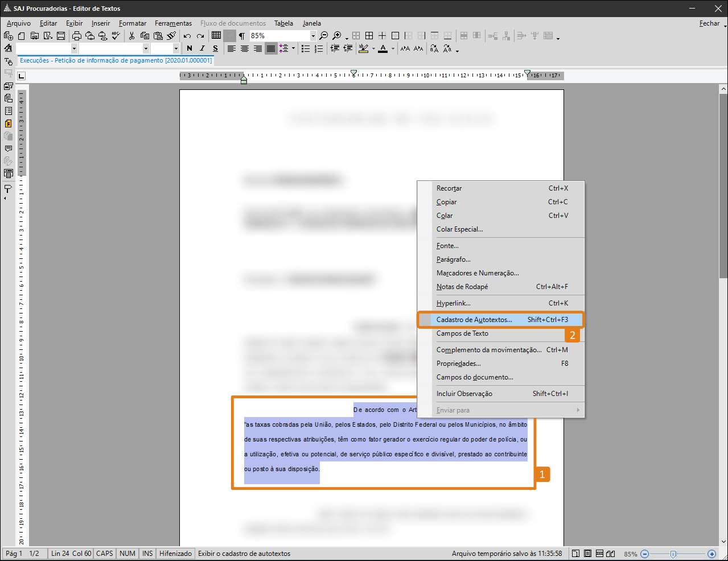Open the Execuções petition document tab

[116, 60]
